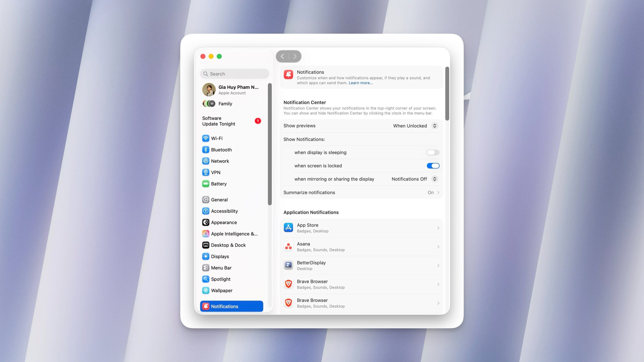The width and height of the screenshot is (644, 362).
Task: Click the App Store app icon
Action: (288, 228)
